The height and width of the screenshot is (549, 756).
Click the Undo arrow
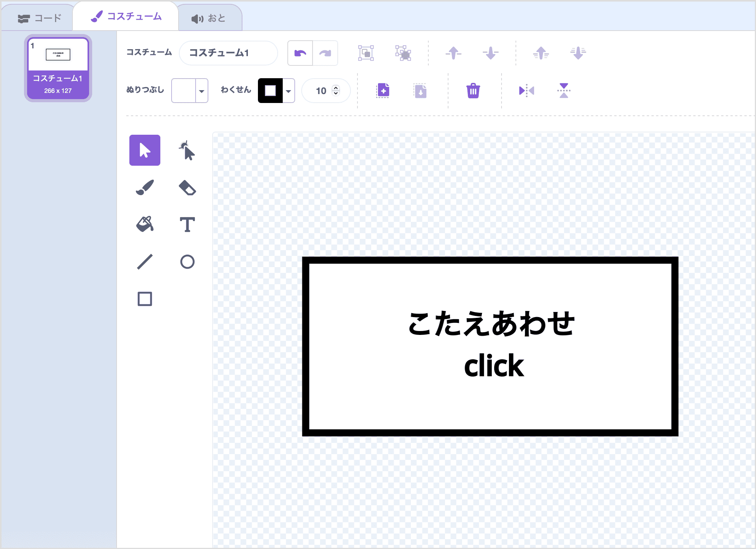(x=300, y=53)
